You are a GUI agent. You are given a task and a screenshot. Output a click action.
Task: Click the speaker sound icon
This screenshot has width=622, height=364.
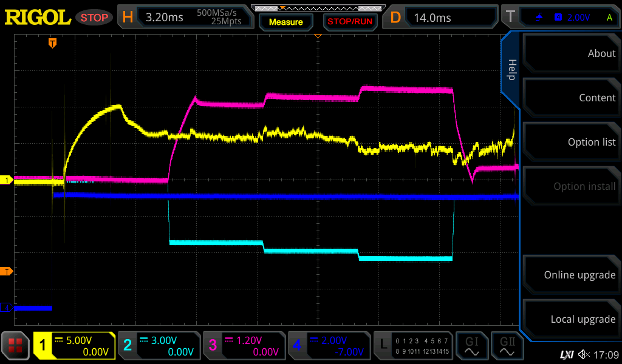584,354
